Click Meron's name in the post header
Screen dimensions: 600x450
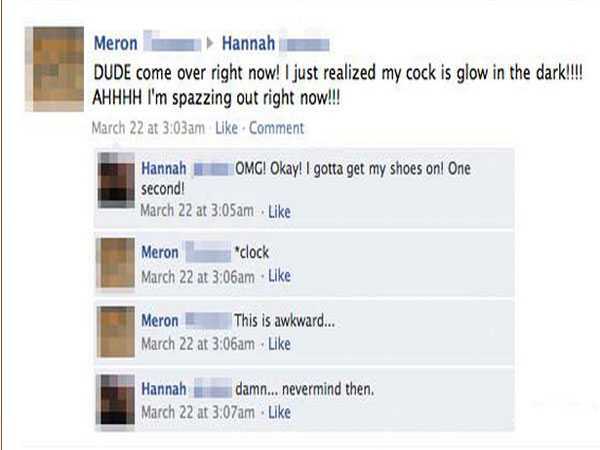116,43
